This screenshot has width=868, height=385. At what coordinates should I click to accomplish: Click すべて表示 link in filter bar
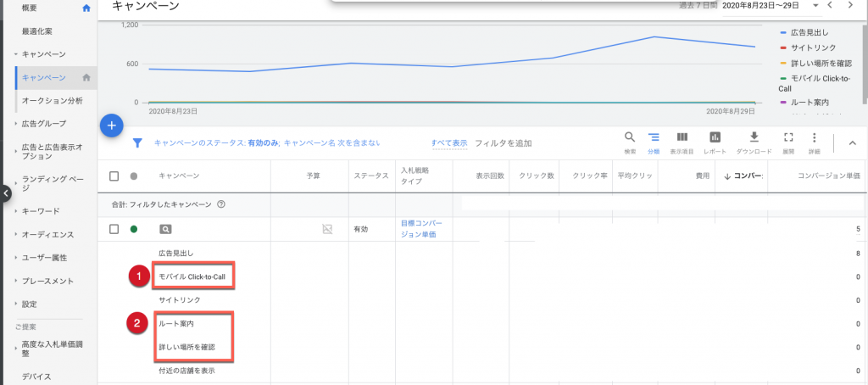pos(449,143)
